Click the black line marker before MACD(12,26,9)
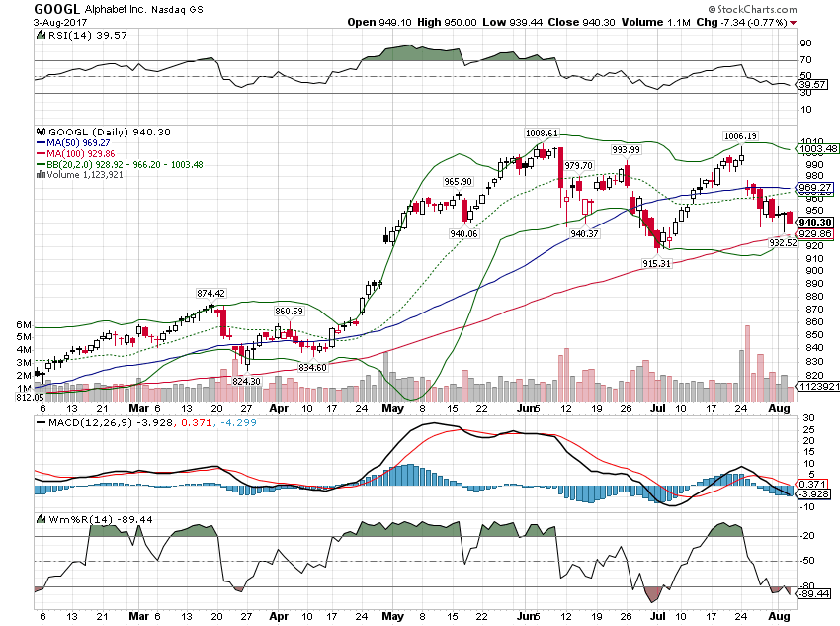This screenshot has width=840, height=626. 41,423
